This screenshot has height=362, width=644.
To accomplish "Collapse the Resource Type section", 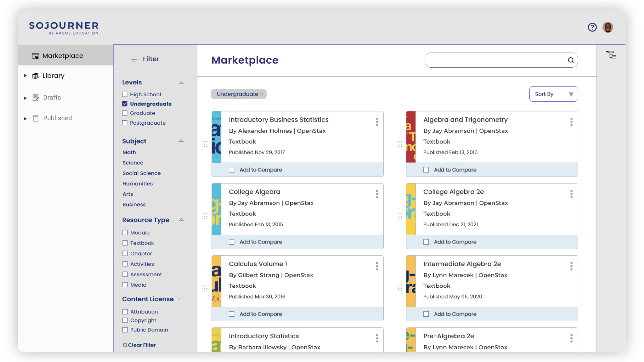I will pyautogui.click(x=181, y=220).
